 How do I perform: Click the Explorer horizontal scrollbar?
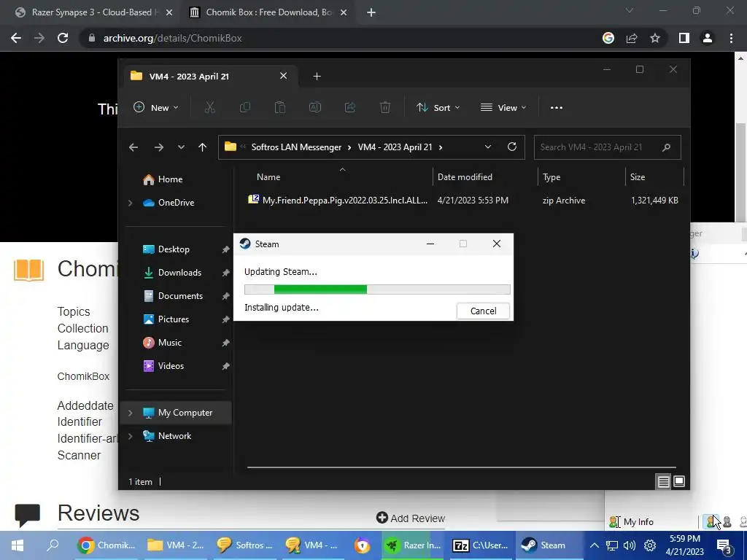pyautogui.click(x=462, y=467)
